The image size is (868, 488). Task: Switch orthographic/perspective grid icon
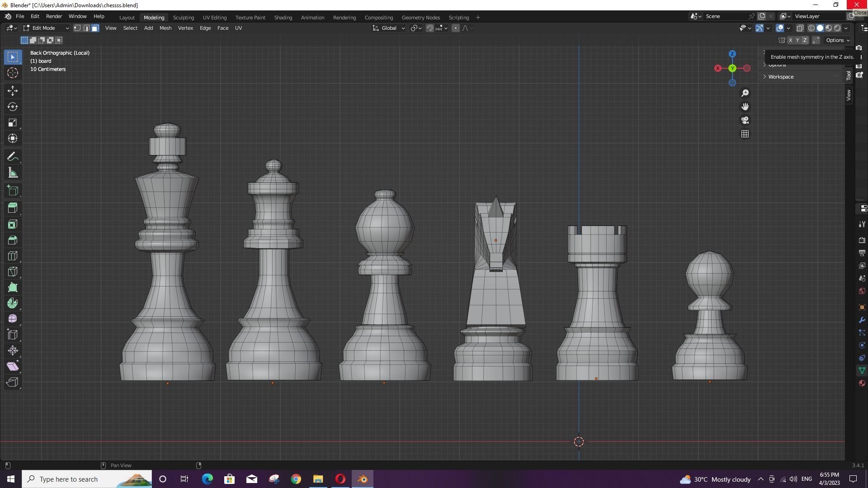pyautogui.click(x=745, y=134)
